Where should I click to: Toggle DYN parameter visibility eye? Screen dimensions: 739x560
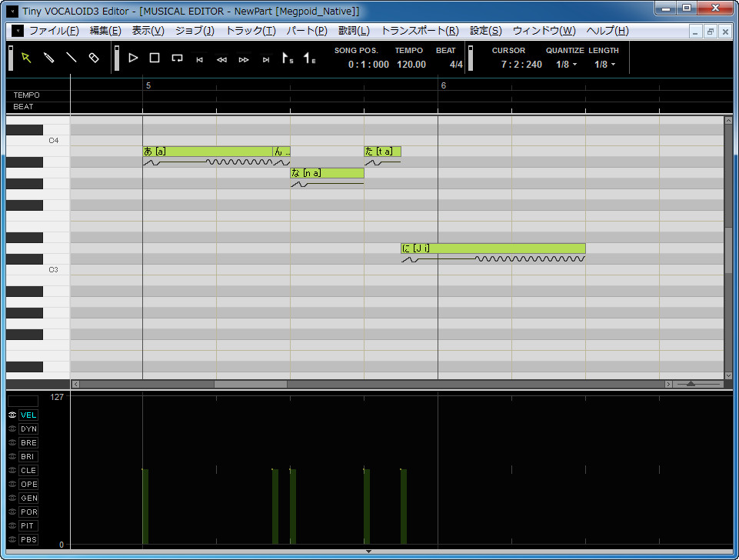[x=12, y=429]
